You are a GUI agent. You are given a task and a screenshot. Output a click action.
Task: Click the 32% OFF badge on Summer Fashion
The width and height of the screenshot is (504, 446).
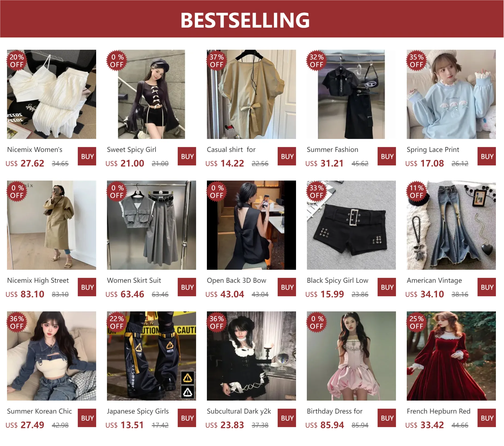[x=317, y=61]
